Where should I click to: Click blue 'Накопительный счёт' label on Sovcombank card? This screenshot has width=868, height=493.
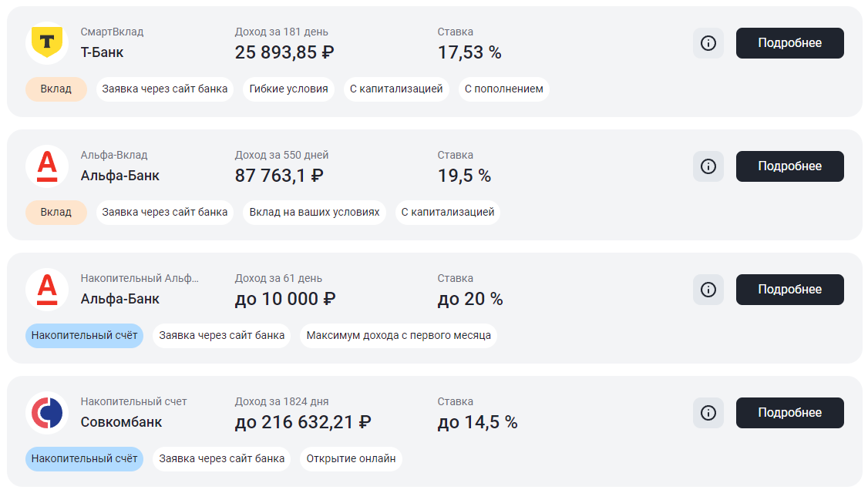84,458
